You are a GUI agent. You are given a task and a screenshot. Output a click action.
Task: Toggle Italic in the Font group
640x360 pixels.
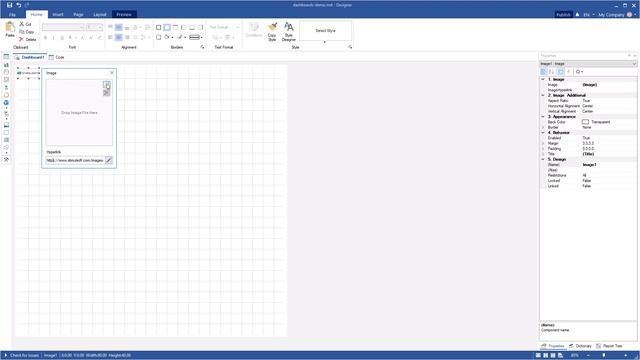point(53,38)
